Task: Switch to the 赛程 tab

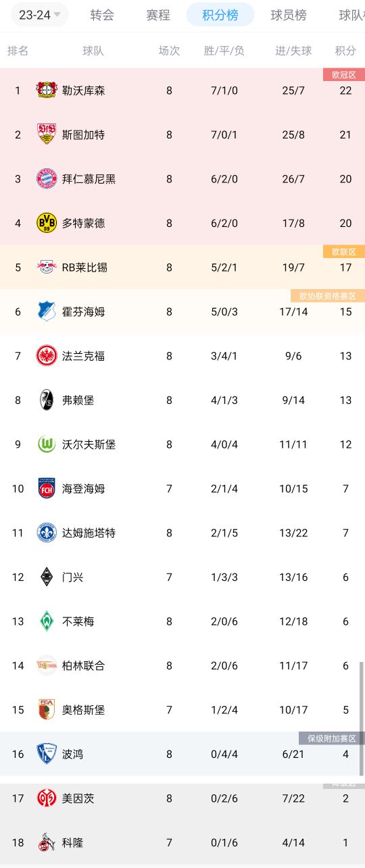Action: (158, 15)
